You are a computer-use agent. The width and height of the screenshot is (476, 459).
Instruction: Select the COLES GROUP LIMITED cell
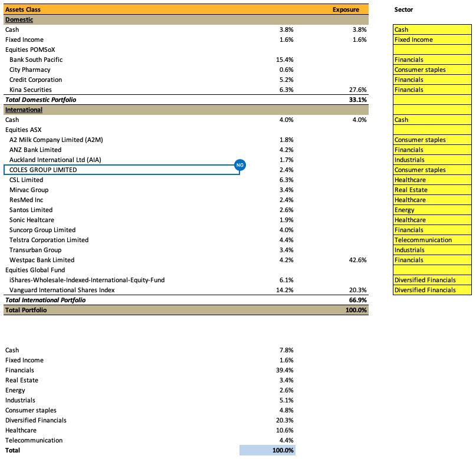pos(122,170)
